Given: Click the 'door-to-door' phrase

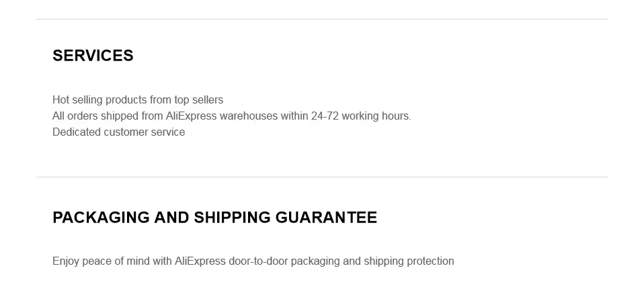Looking at the screenshot, I should pyautogui.click(x=258, y=261).
